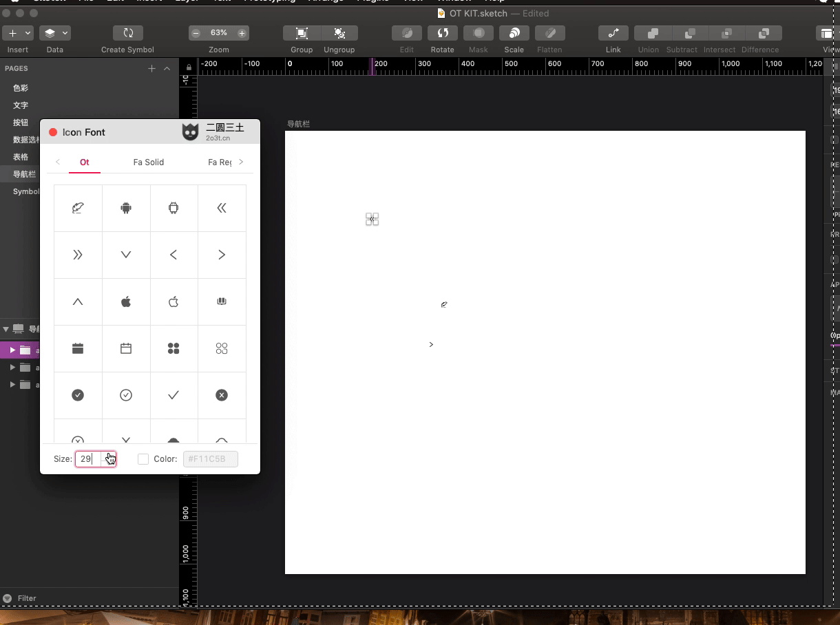Click the Rotate tool in the toolbar

443,33
